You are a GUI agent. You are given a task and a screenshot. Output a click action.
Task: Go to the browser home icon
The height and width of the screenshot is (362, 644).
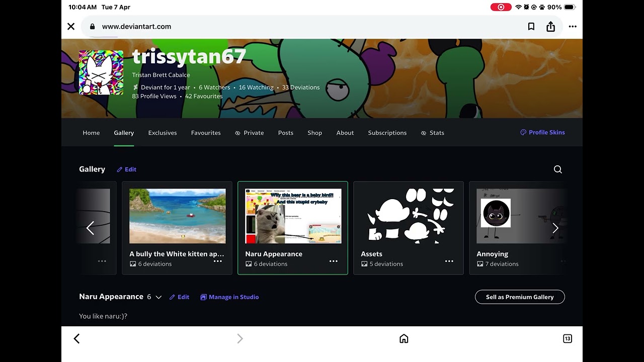point(404,339)
